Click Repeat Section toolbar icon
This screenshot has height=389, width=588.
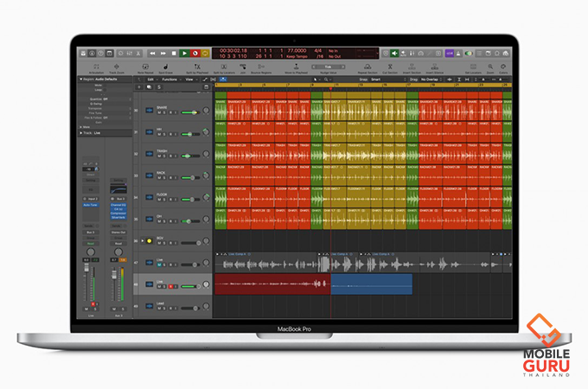click(367, 67)
